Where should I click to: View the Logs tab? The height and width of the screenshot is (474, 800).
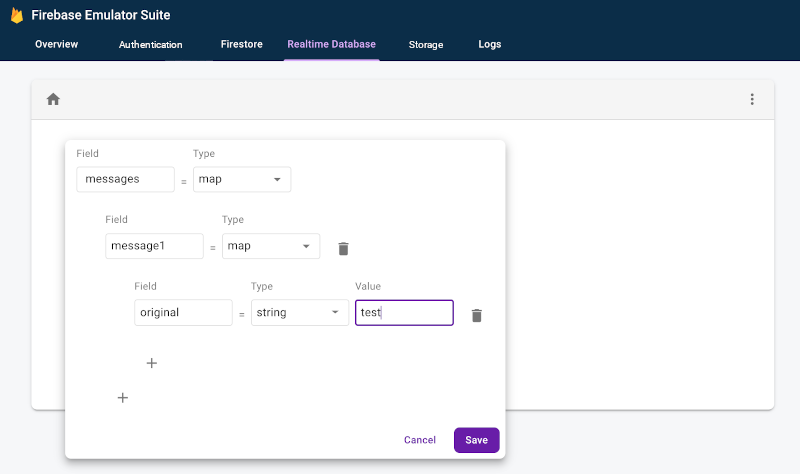(490, 44)
